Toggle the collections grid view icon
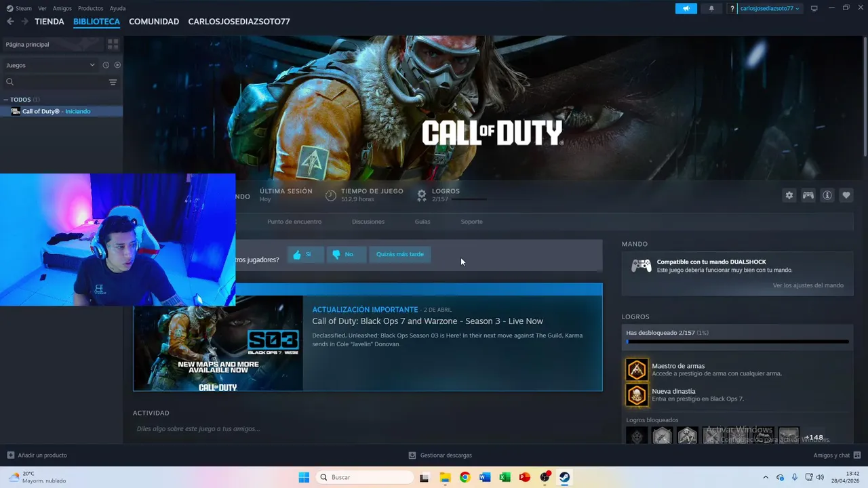The image size is (868, 488). (x=113, y=44)
